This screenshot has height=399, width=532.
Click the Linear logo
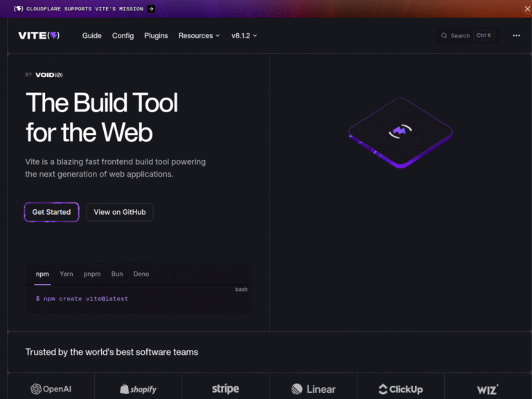pyautogui.click(x=313, y=389)
